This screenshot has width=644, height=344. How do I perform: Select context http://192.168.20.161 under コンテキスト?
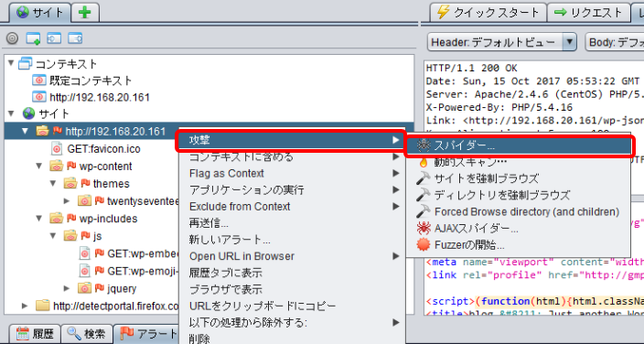tap(100, 97)
